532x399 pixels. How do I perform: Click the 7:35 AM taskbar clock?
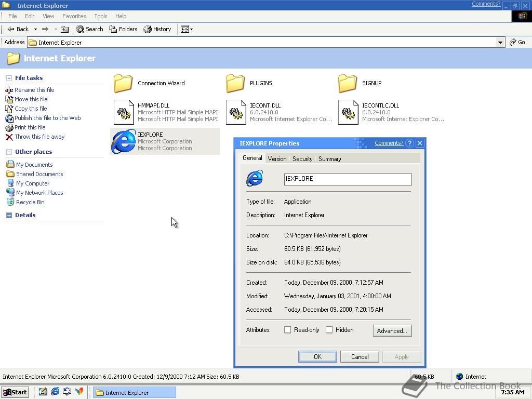coord(513,392)
